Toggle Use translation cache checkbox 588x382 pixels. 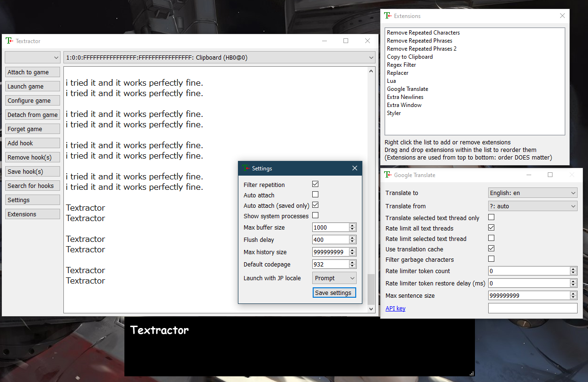tap(491, 248)
